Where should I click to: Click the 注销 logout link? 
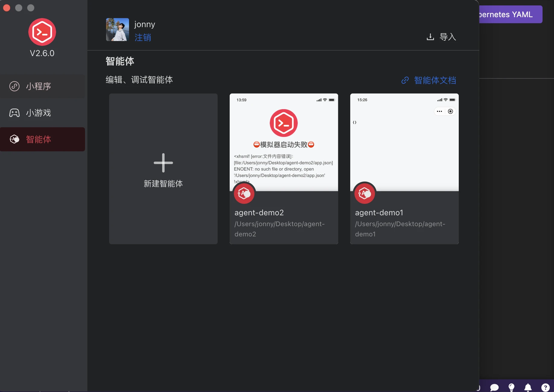click(143, 38)
